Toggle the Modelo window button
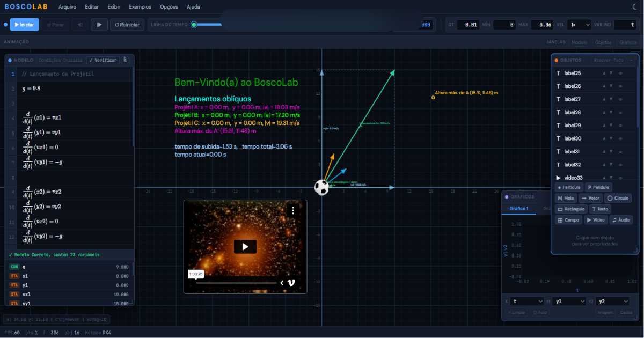The image size is (644, 338). point(579,42)
